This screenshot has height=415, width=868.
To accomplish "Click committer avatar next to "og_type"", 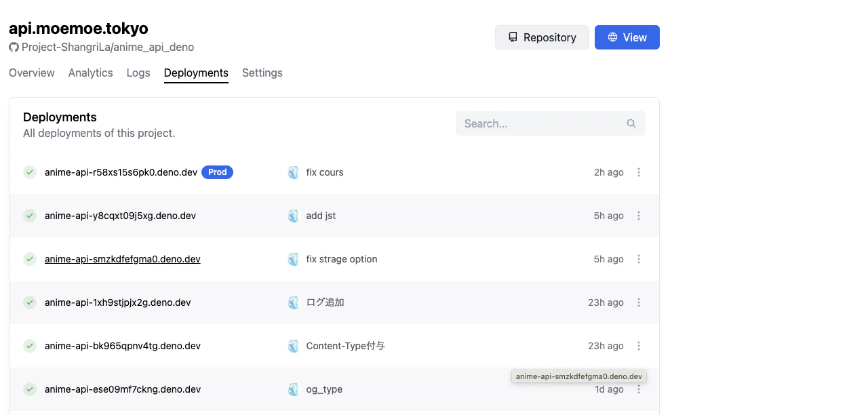I will point(294,389).
